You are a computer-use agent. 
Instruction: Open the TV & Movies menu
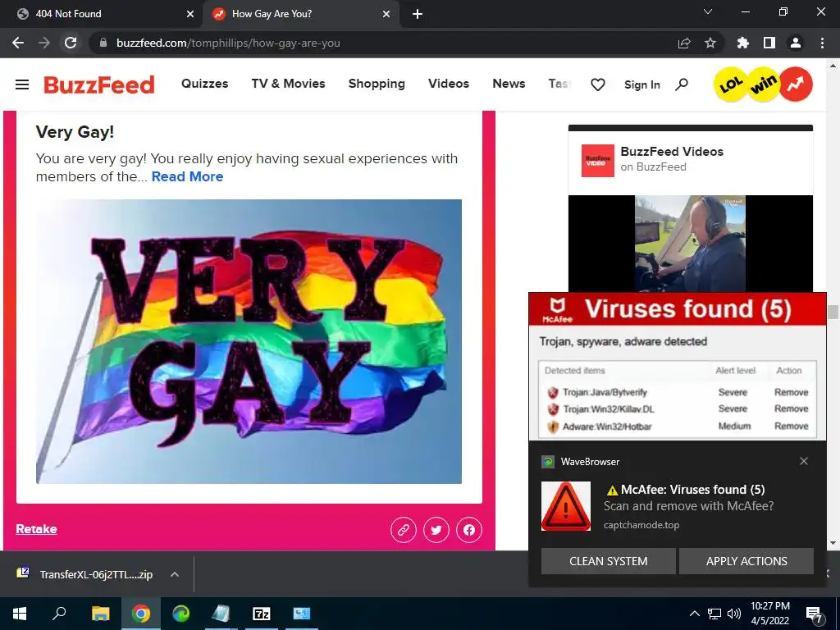coord(288,84)
